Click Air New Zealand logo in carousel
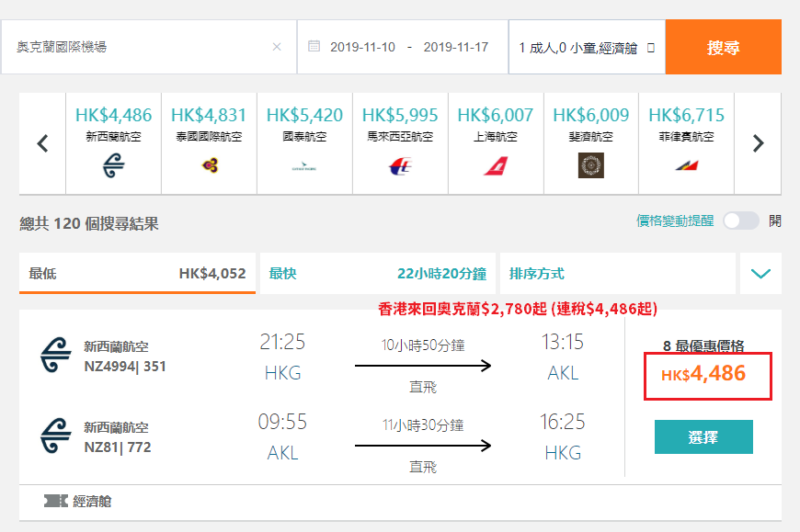800x532 pixels. 113,165
